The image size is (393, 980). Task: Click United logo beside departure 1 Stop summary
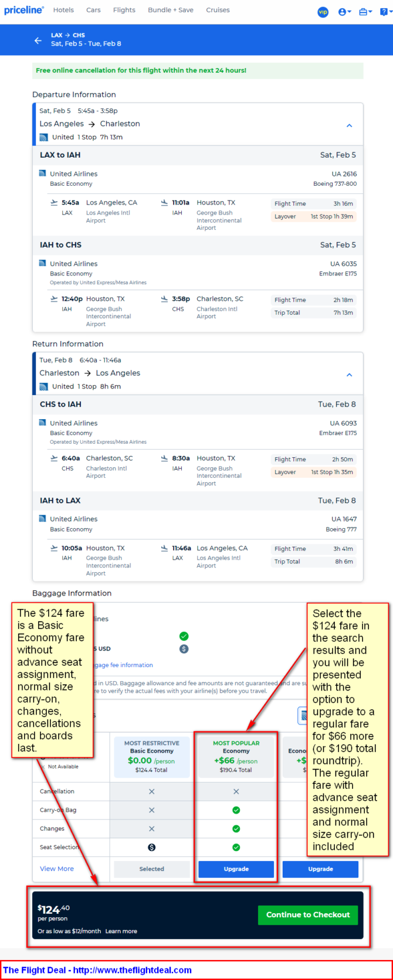pyautogui.click(x=43, y=137)
